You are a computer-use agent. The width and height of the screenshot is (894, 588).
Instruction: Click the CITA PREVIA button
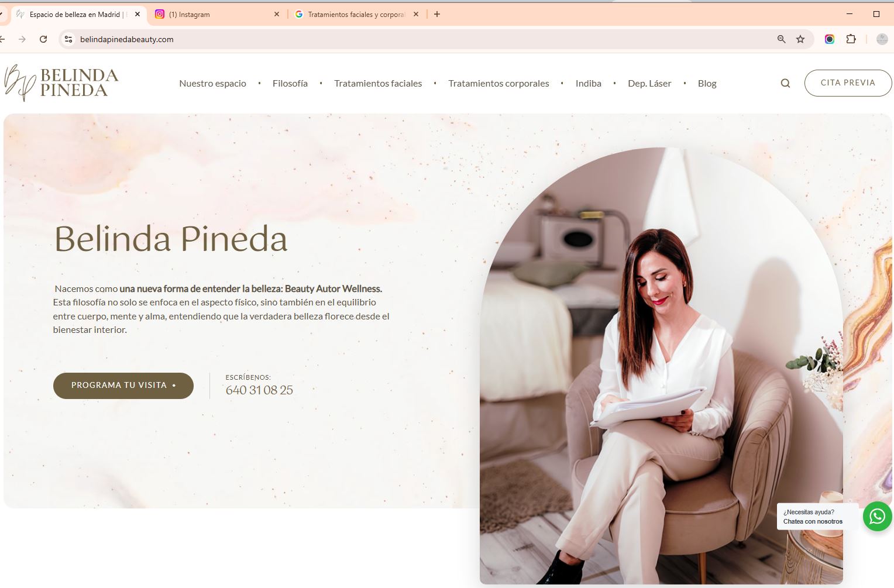pos(848,82)
